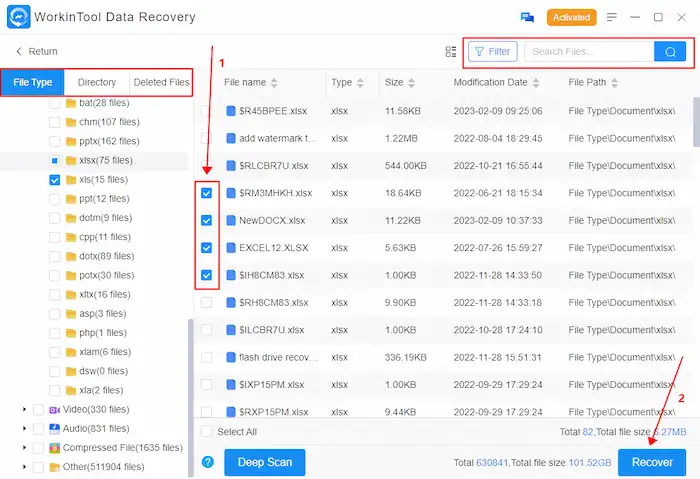
Task: Click the file icon of $IXP15PM.xlsx
Action: 231,384
